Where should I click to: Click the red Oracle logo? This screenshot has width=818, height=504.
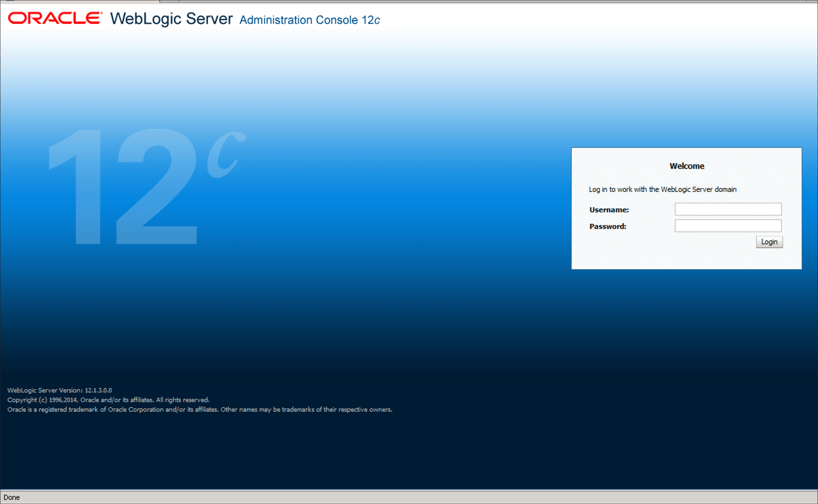pos(54,18)
